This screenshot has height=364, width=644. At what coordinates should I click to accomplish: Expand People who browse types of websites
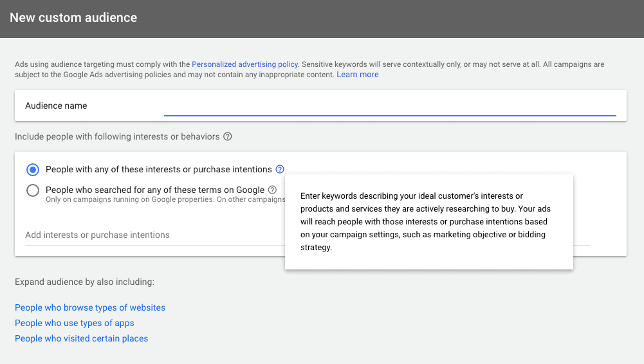[90, 307]
